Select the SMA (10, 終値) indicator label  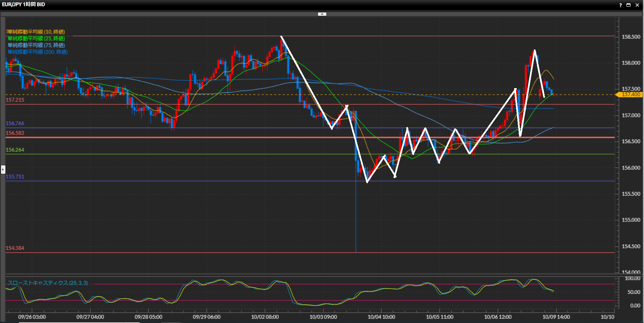point(36,32)
